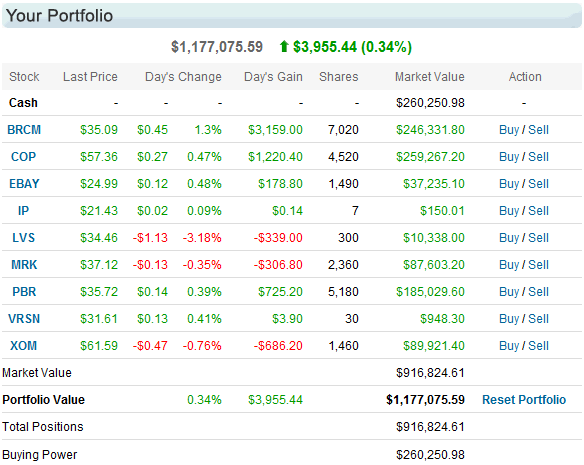Select the cash value $260,250.98 in Cash row
Viewport: 584px width, 465px height.
[430, 103]
